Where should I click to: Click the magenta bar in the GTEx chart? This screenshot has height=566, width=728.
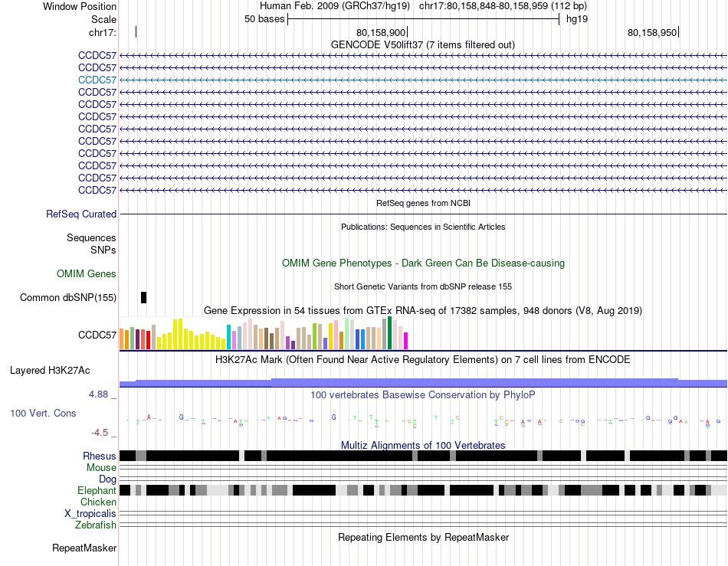406,341
